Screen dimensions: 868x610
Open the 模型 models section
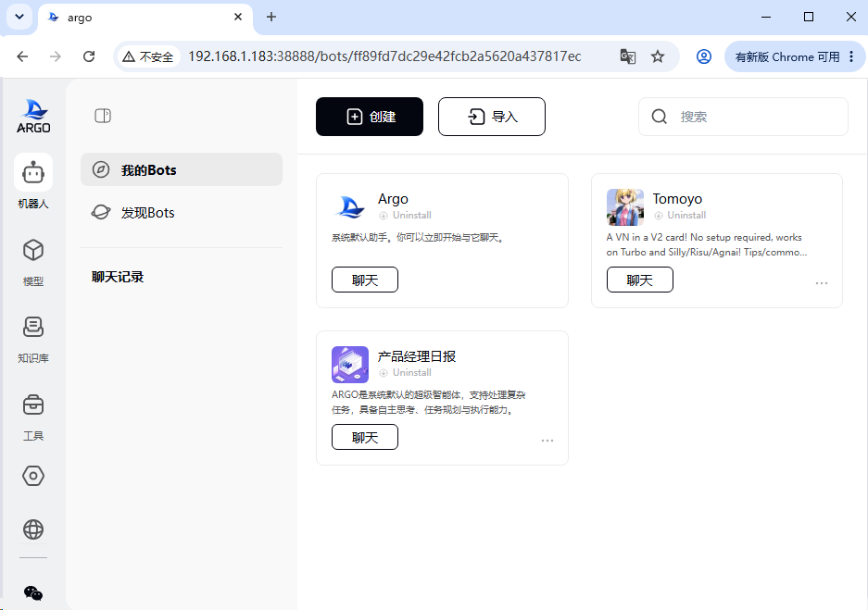pyautogui.click(x=33, y=262)
